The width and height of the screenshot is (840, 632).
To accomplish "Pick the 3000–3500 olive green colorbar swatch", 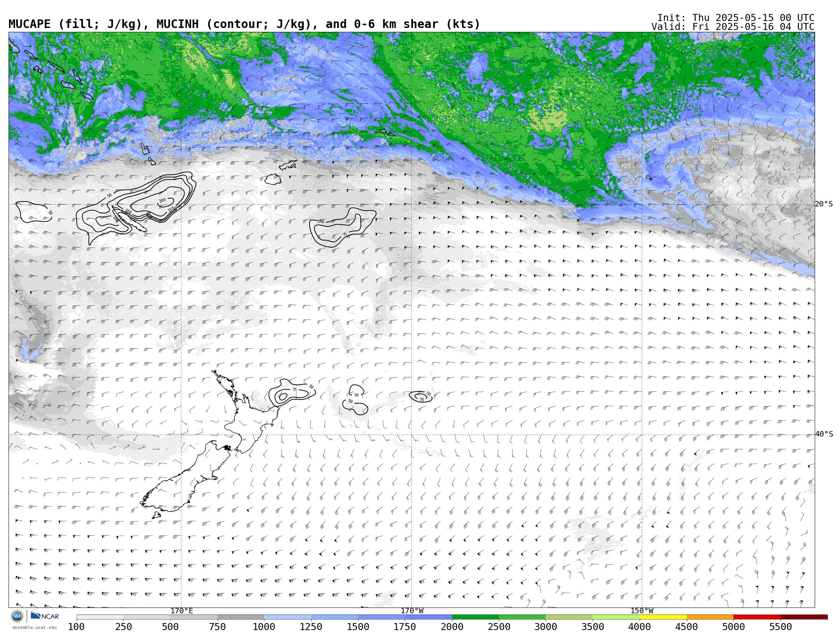I will pos(569,617).
